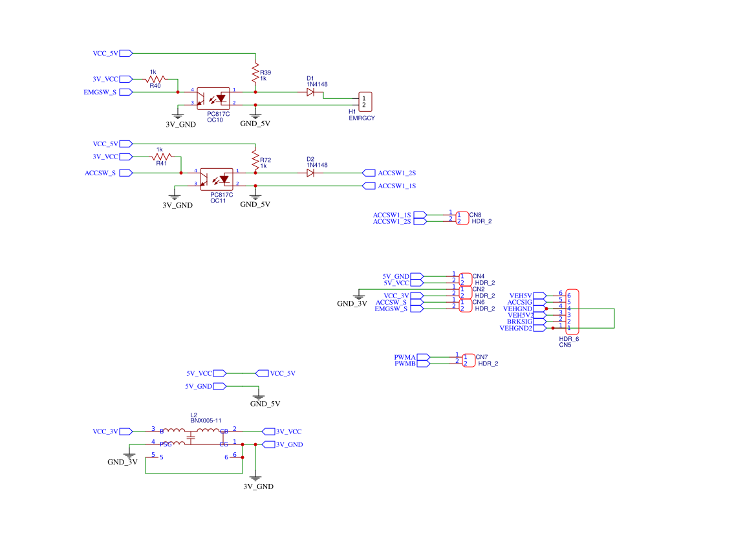
Task: Select the PWMA net port
Action: pos(424,357)
